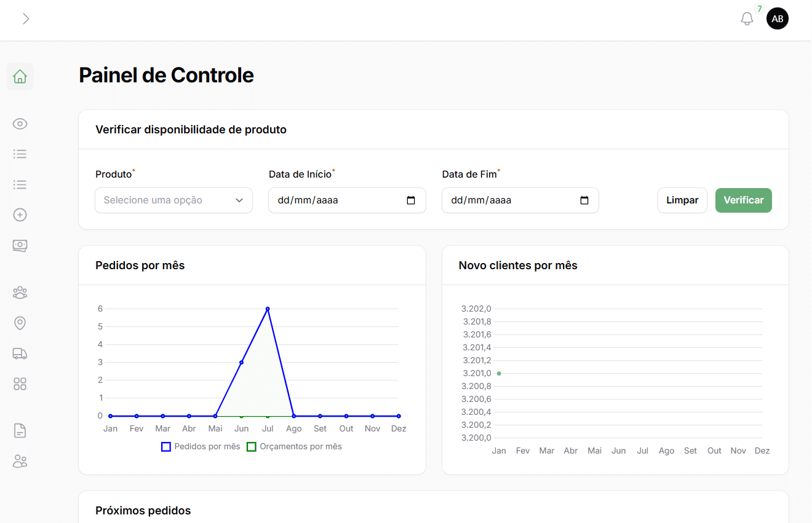Screen dimensions: 812x523
Task: Click the Data de Início date field
Action: (332, 200)
